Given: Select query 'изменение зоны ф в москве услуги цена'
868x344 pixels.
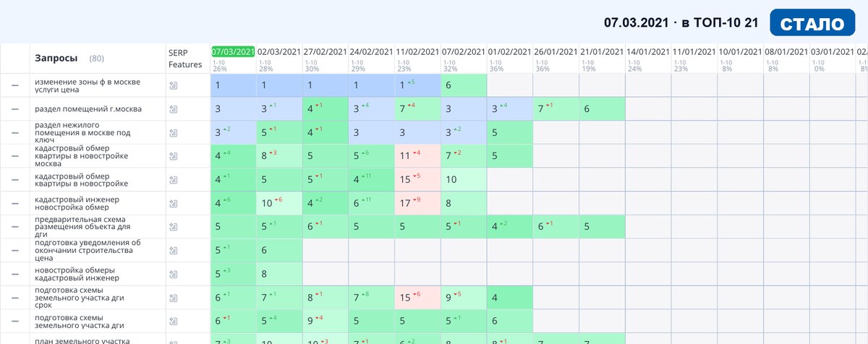Looking at the screenshot, I should (87, 85).
